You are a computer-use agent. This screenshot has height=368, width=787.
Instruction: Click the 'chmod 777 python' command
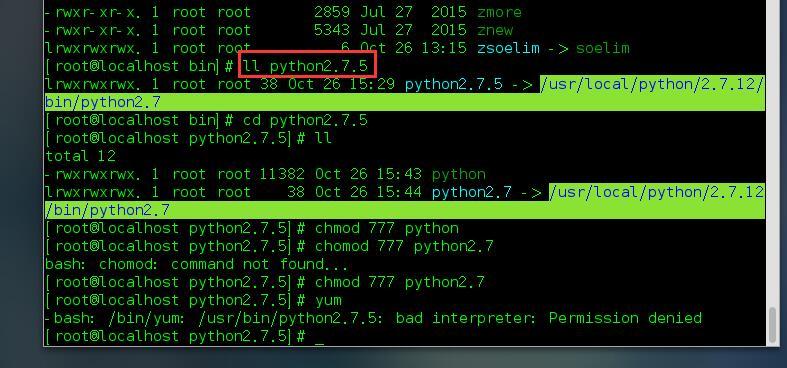[386, 228]
